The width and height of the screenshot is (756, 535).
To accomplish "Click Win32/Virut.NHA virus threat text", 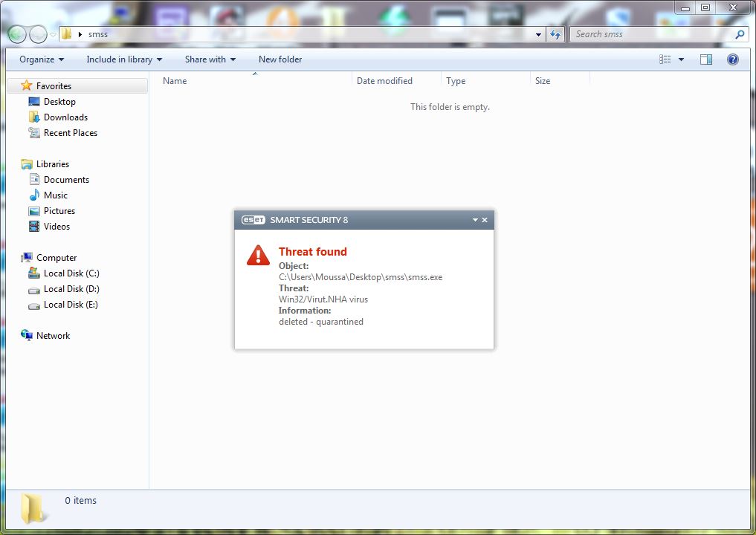I will pos(323,299).
